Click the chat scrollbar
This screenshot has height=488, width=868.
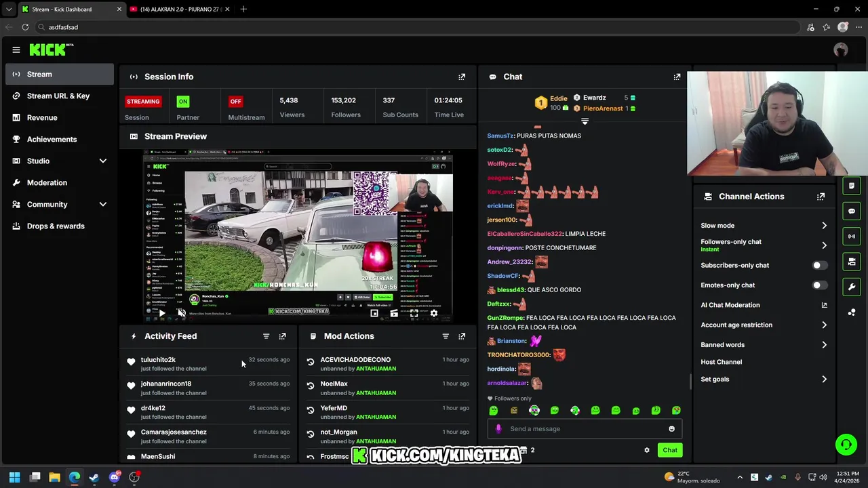tap(690, 382)
